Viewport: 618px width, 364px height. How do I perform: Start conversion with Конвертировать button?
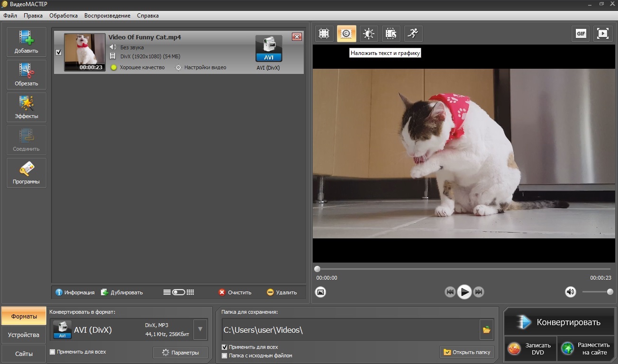[559, 322]
